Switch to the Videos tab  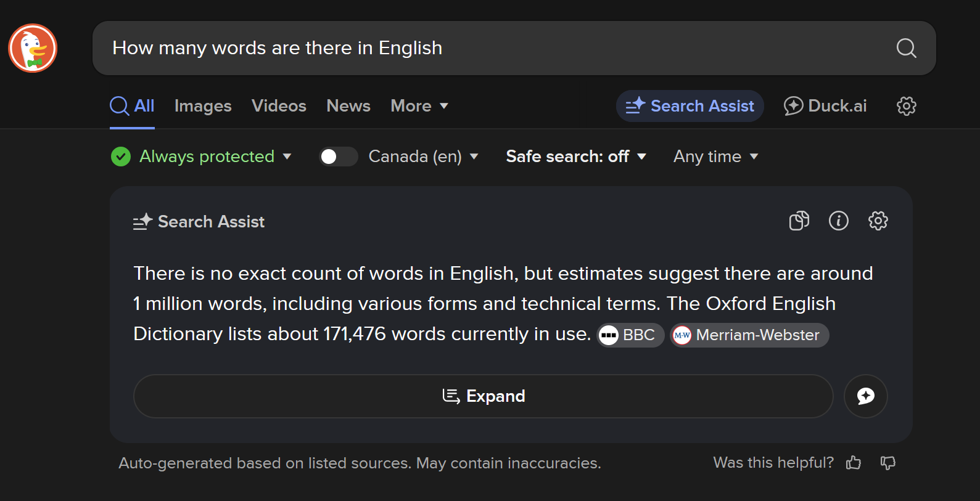[279, 106]
